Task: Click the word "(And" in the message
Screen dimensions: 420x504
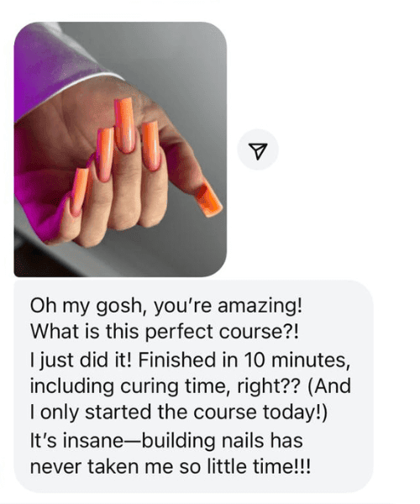Action: tap(329, 386)
